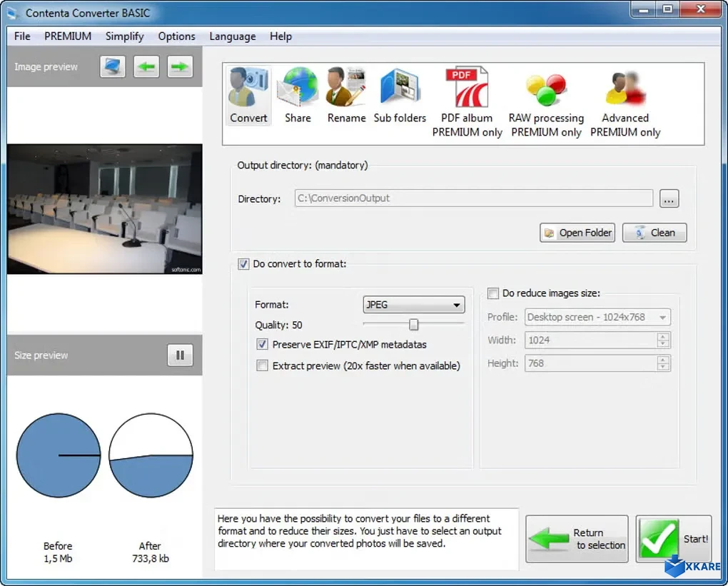Image resolution: width=728 pixels, height=586 pixels.
Task: Click the Open Folder button
Action: tap(577, 233)
